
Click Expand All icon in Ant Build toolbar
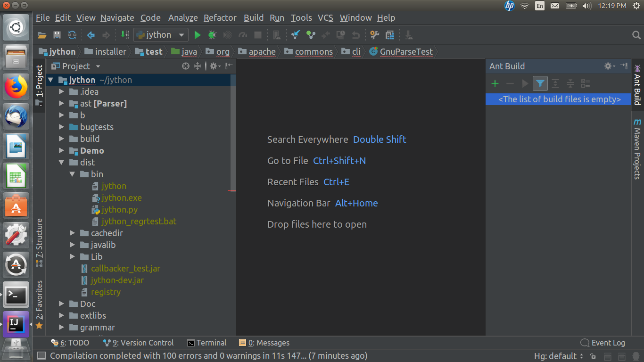(555, 84)
